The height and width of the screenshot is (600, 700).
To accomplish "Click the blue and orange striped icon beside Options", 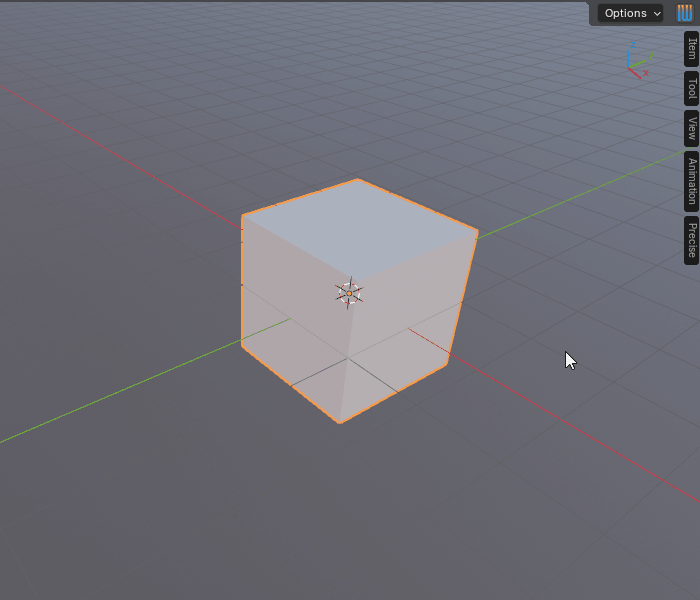I will tap(685, 13).
